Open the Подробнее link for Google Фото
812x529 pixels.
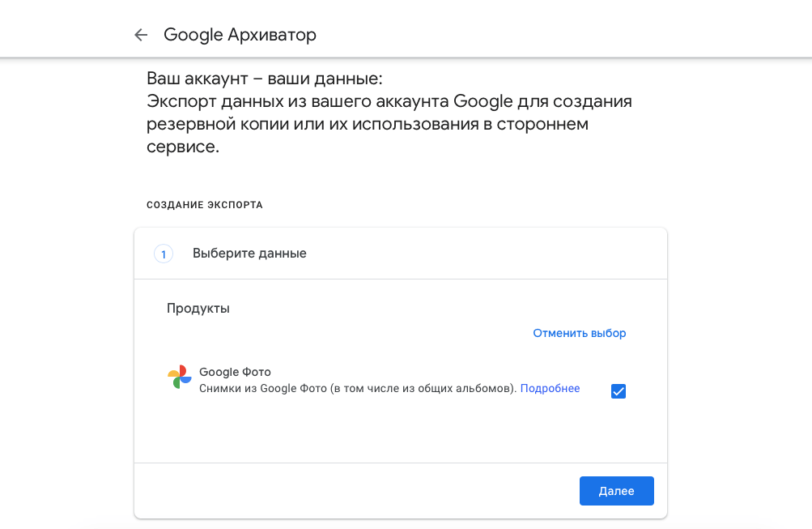(550, 389)
